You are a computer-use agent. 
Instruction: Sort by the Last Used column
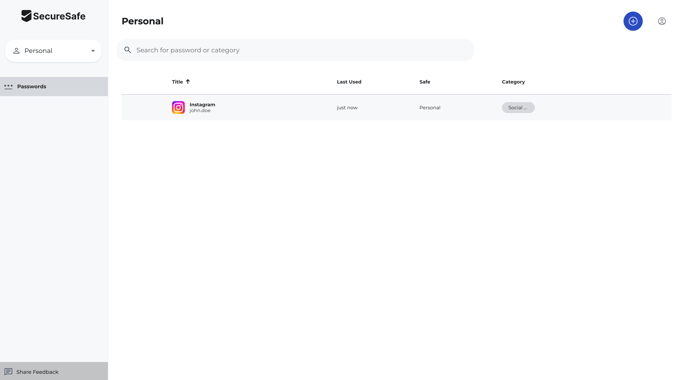(349, 82)
